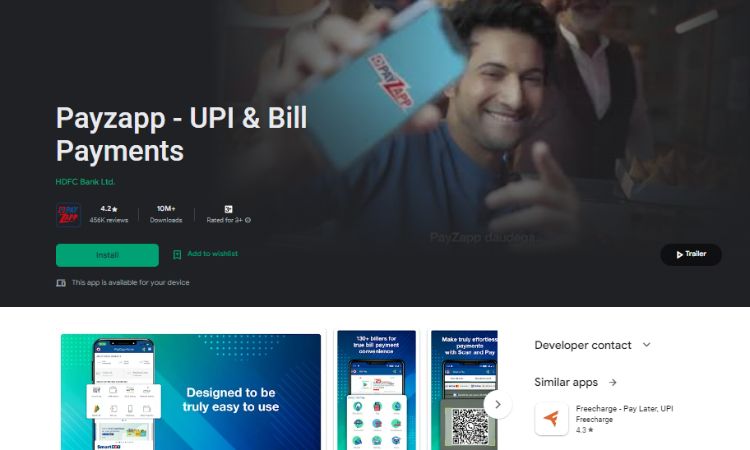Open the Freecharge app icon

coord(551,418)
